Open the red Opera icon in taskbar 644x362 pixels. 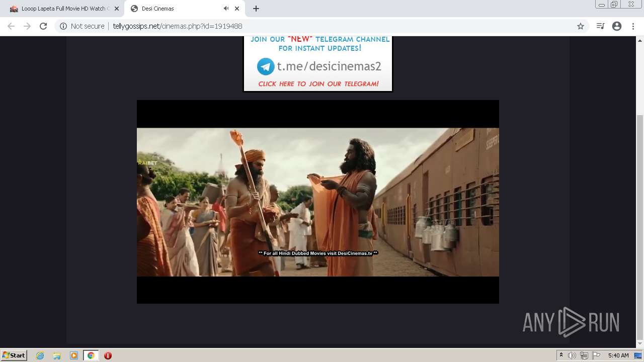pos(108,355)
